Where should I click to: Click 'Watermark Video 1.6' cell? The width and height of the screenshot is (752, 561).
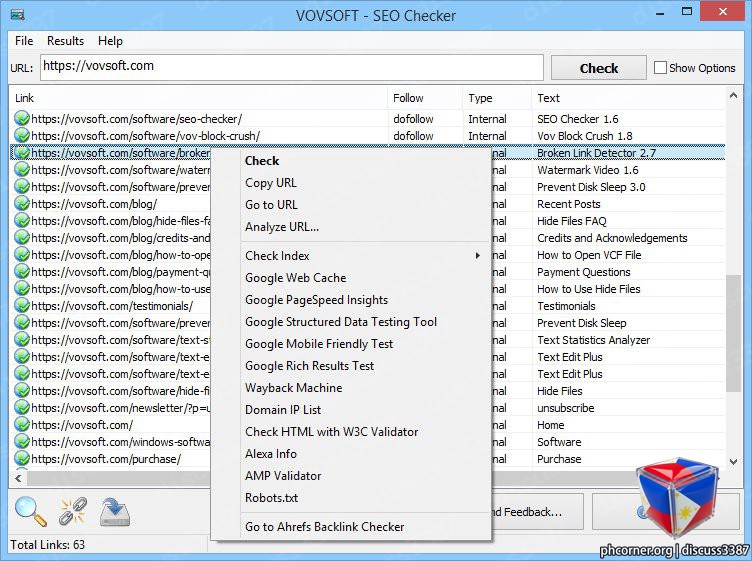[x=588, y=170]
